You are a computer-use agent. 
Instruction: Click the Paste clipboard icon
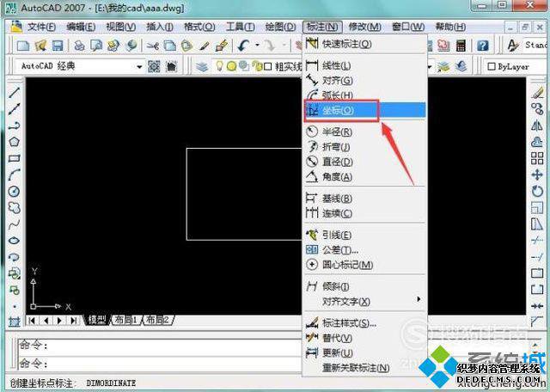[x=186, y=46]
